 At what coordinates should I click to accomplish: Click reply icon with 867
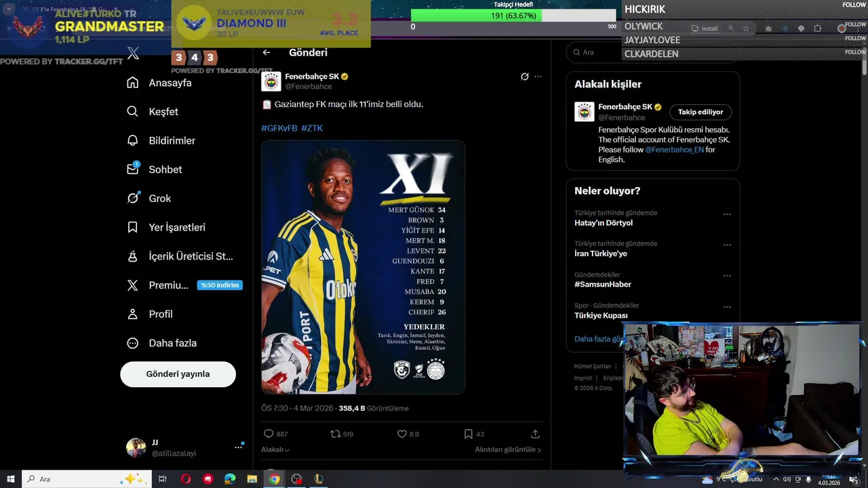[x=268, y=434]
